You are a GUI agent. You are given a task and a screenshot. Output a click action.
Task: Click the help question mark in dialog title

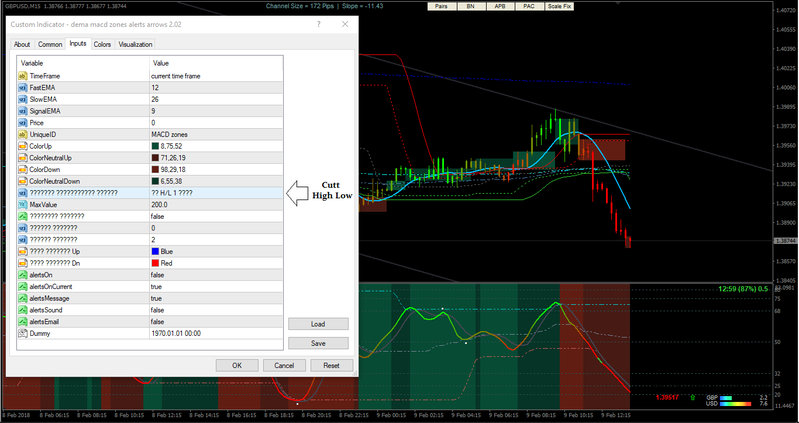coord(318,24)
